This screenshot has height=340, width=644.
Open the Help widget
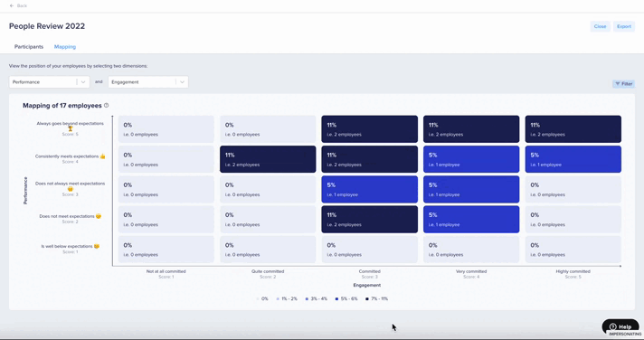click(620, 326)
